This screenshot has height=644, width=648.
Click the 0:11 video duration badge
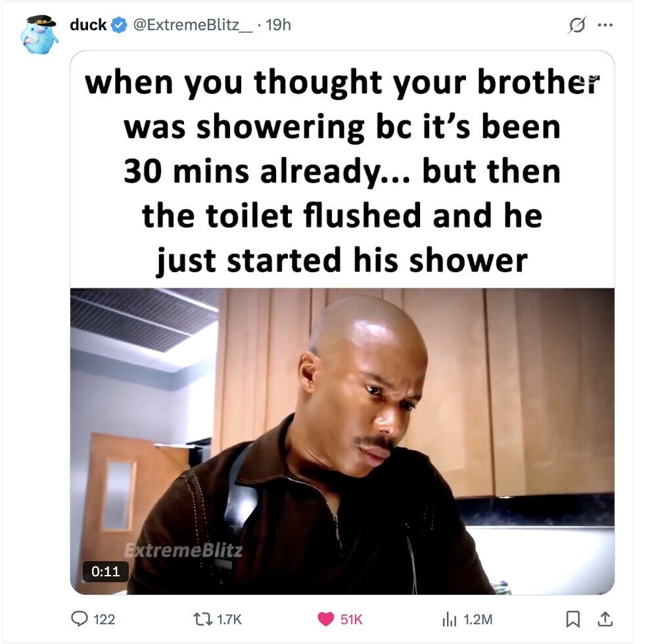coord(105,571)
